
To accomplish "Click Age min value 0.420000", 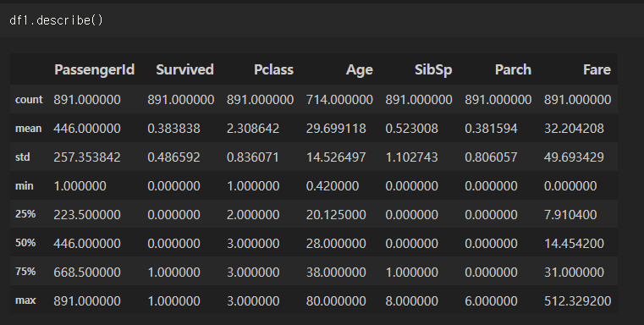I will 333,185.
